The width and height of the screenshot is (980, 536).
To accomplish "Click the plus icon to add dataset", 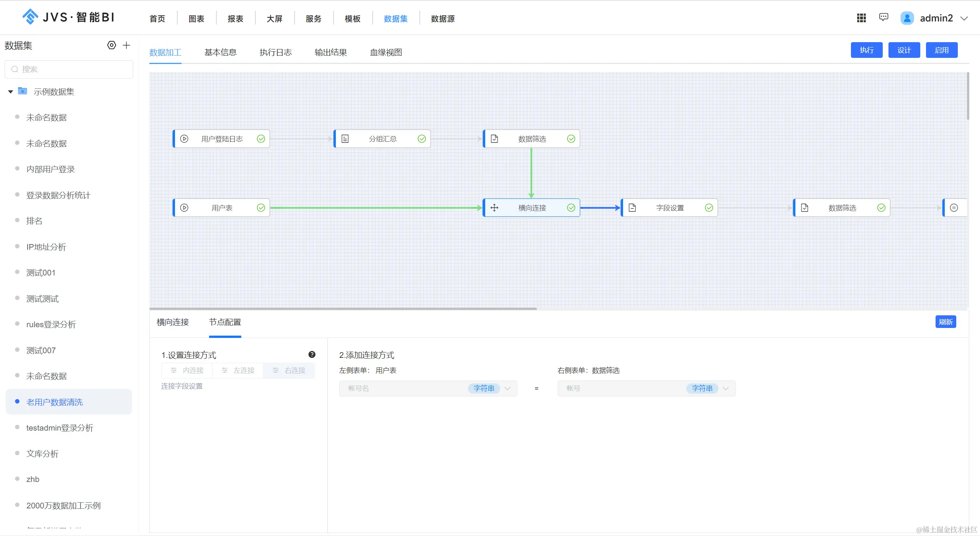I will 126,45.
